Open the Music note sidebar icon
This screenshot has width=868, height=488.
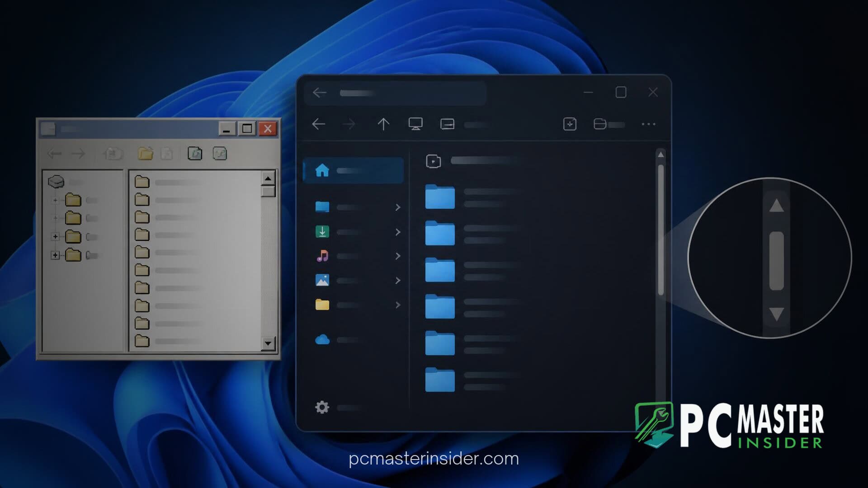point(322,256)
